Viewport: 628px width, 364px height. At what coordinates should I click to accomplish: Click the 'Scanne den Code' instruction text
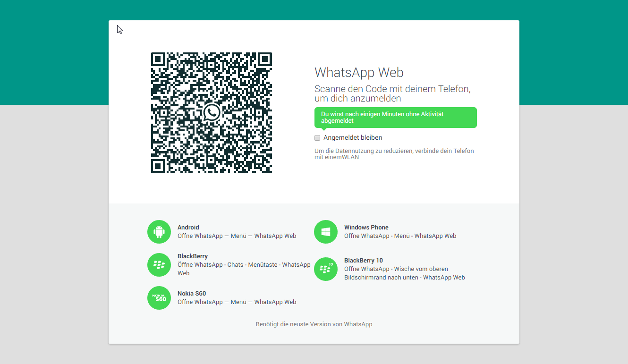[x=392, y=93]
